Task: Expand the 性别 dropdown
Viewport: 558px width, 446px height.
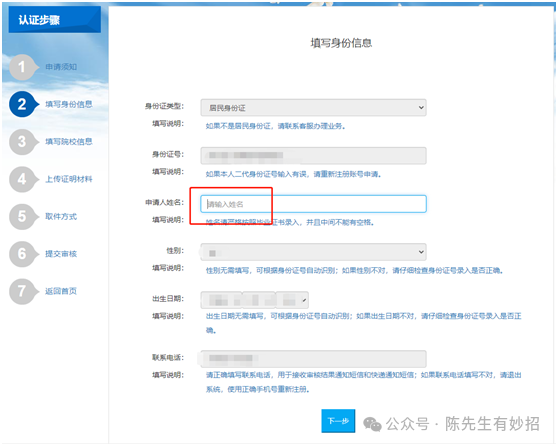Action: tap(313, 252)
